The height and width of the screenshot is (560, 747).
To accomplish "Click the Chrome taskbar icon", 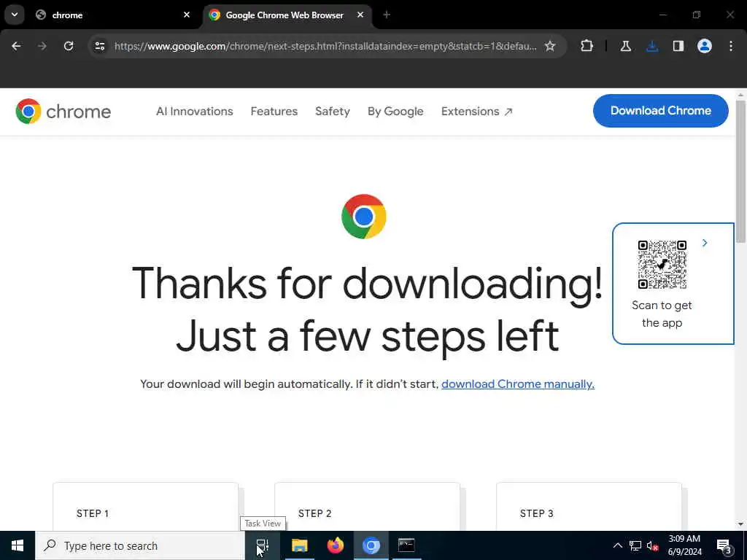I will click(371, 545).
